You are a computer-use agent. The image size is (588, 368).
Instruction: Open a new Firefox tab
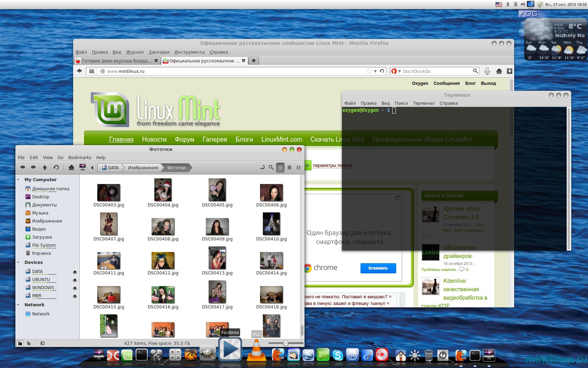pyautogui.click(x=254, y=61)
